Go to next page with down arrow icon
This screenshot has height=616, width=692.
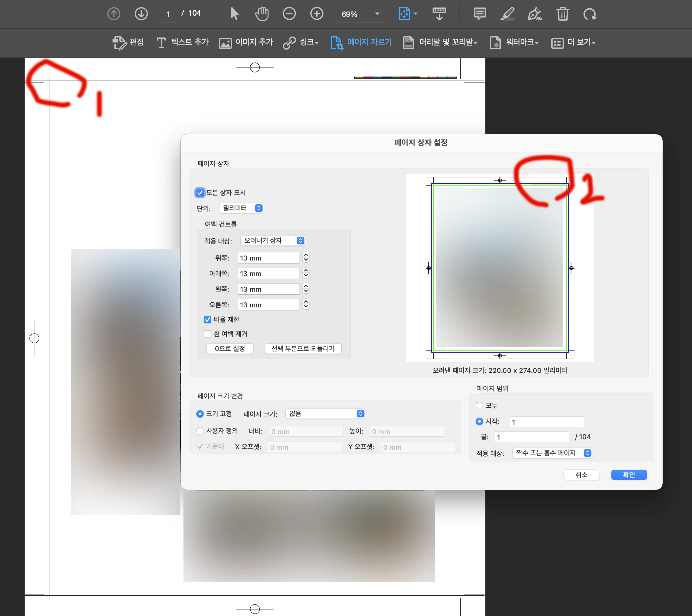pyautogui.click(x=141, y=14)
